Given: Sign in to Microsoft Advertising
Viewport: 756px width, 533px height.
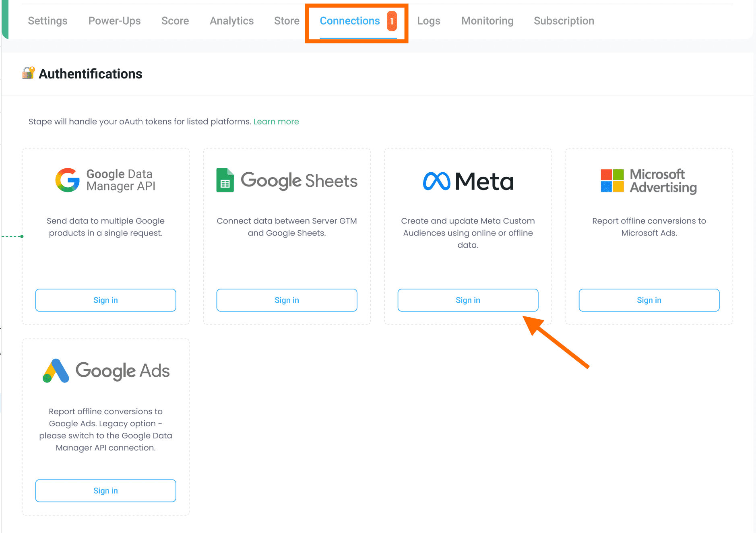Looking at the screenshot, I should click(649, 300).
